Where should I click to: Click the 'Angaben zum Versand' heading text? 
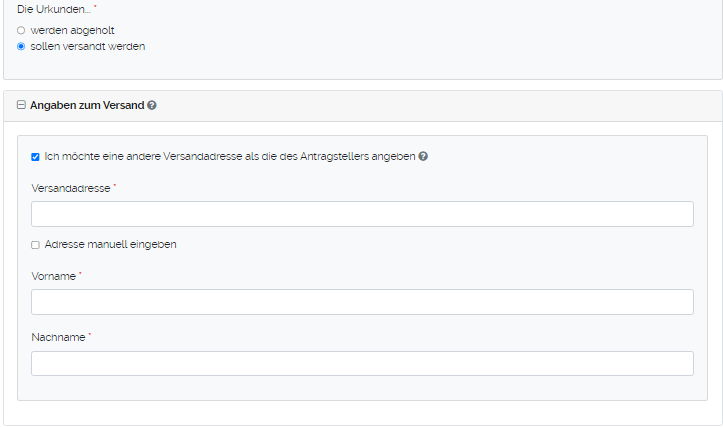point(87,105)
